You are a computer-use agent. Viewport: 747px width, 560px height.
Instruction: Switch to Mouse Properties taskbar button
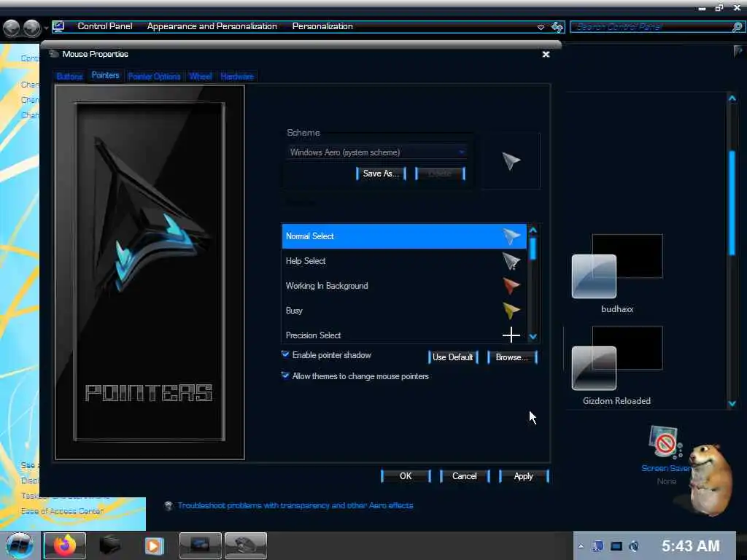(x=245, y=545)
